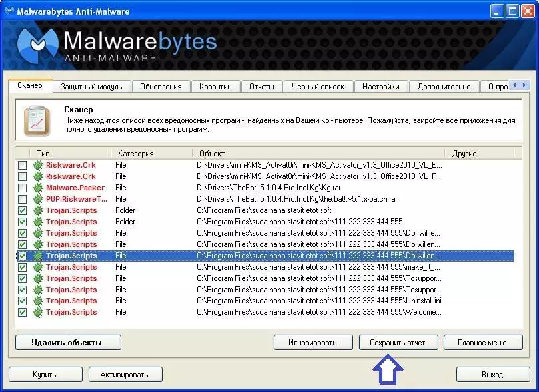Click the Активировать button

(x=125, y=375)
